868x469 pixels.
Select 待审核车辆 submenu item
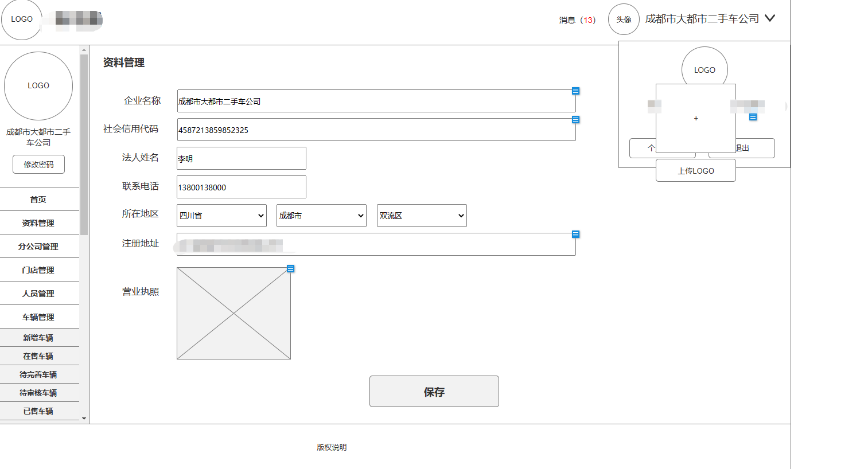click(x=39, y=393)
